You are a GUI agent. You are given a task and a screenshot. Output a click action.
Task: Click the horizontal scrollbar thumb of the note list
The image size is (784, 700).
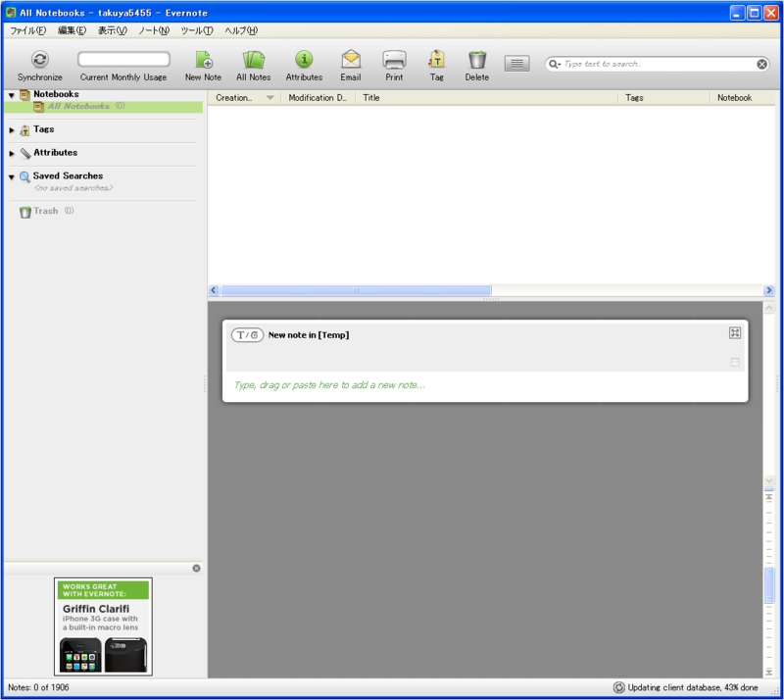[x=356, y=290]
